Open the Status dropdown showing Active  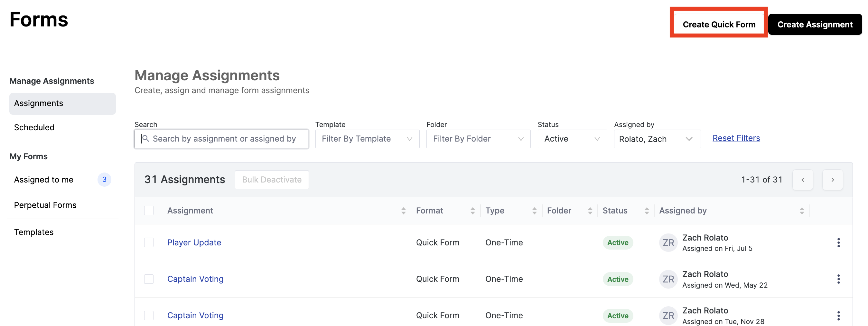tap(572, 139)
